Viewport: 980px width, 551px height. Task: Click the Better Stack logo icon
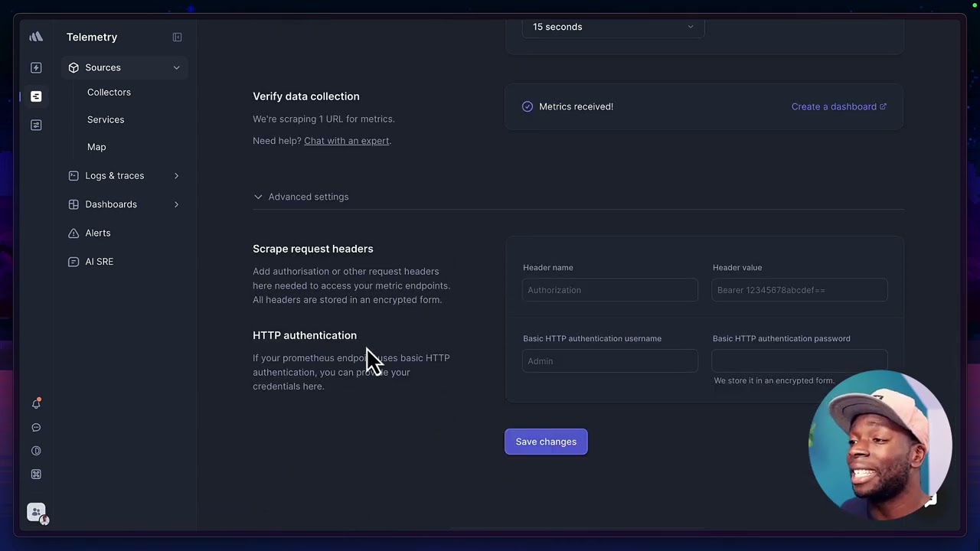[36, 37]
